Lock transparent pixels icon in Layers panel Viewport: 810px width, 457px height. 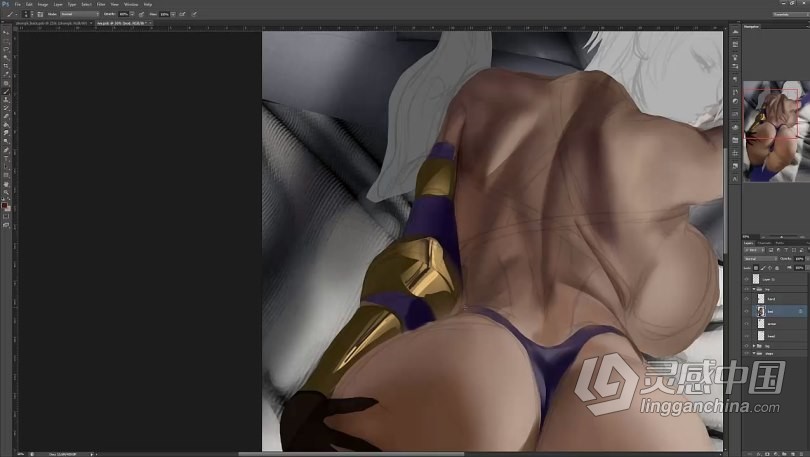point(756,268)
